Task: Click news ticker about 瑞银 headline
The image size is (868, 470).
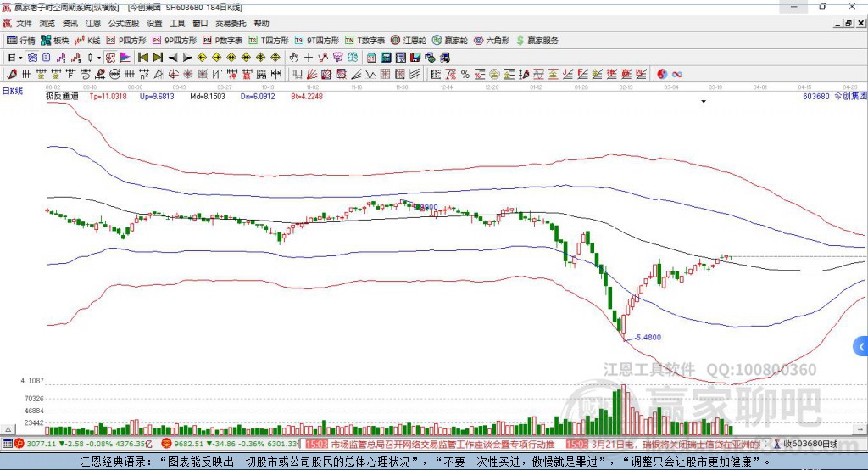Action: (675, 444)
